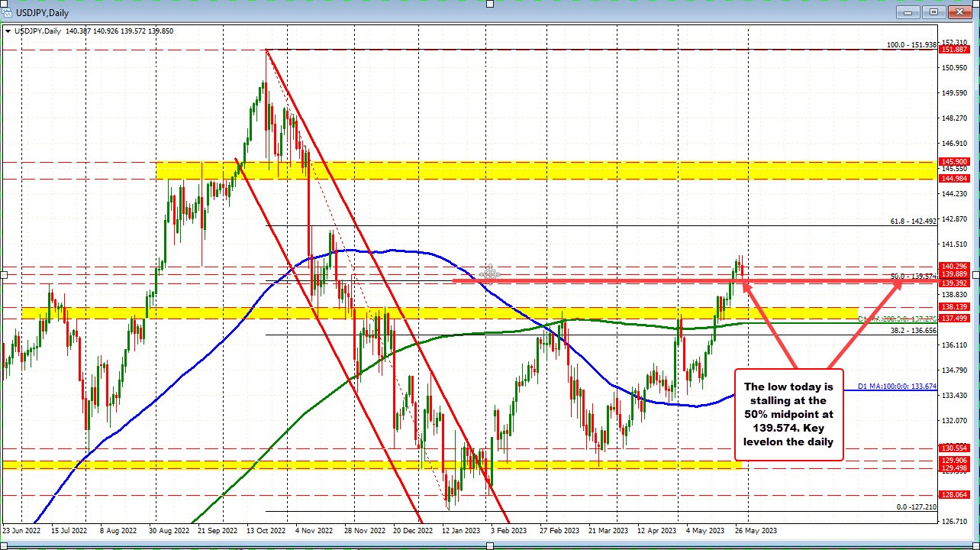
Task: Minimize the USDJPY chart window
Action: pos(910,12)
